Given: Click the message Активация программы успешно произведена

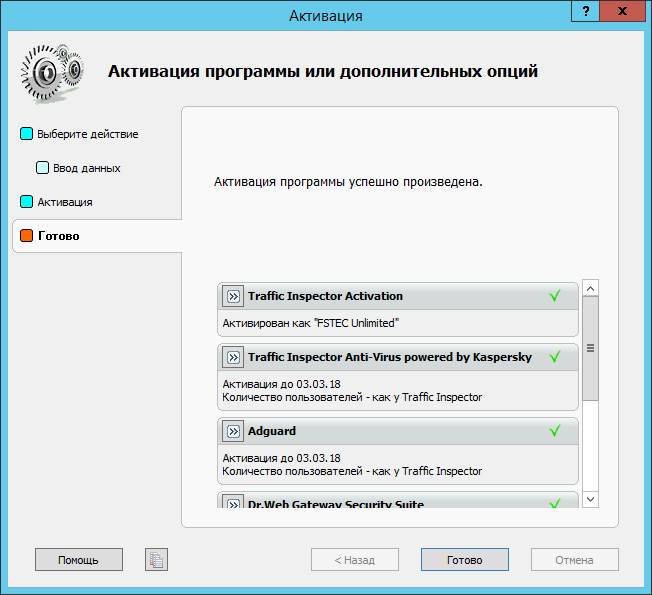Looking at the screenshot, I should click(x=348, y=182).
